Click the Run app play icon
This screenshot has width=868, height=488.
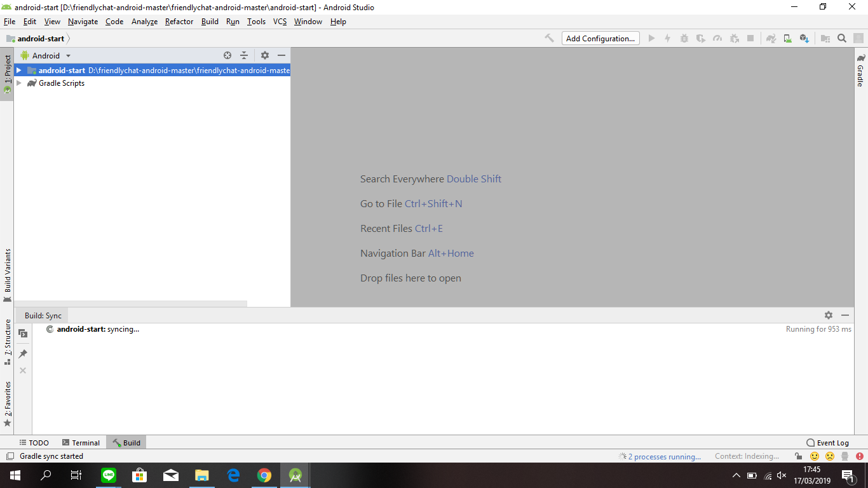pos(651,38)
